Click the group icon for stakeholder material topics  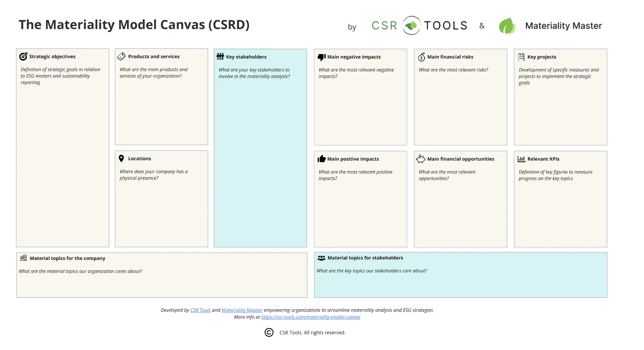click(x=321, y=258)
